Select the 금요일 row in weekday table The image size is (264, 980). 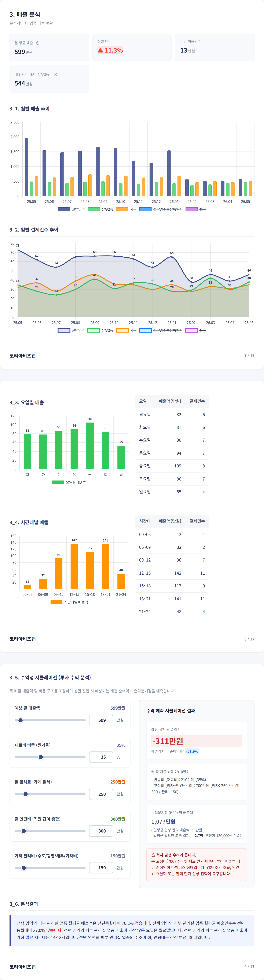[172, 466]
